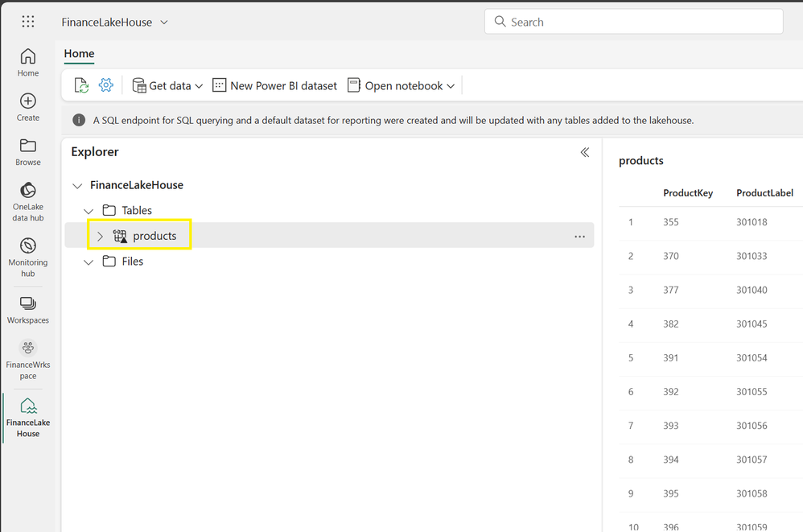Click the refresh lakehouse icon
This screenshot has height=532, width=803.
point(81,85)
